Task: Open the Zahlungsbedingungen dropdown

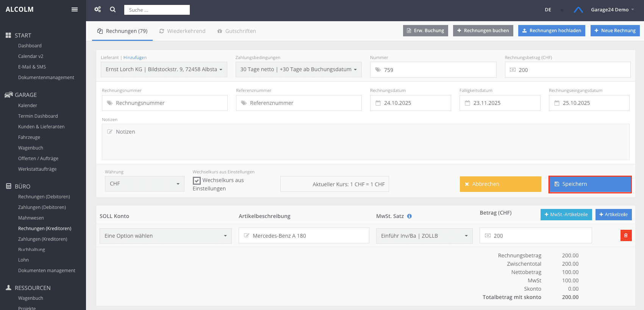Action: click(x=299, y=70)
